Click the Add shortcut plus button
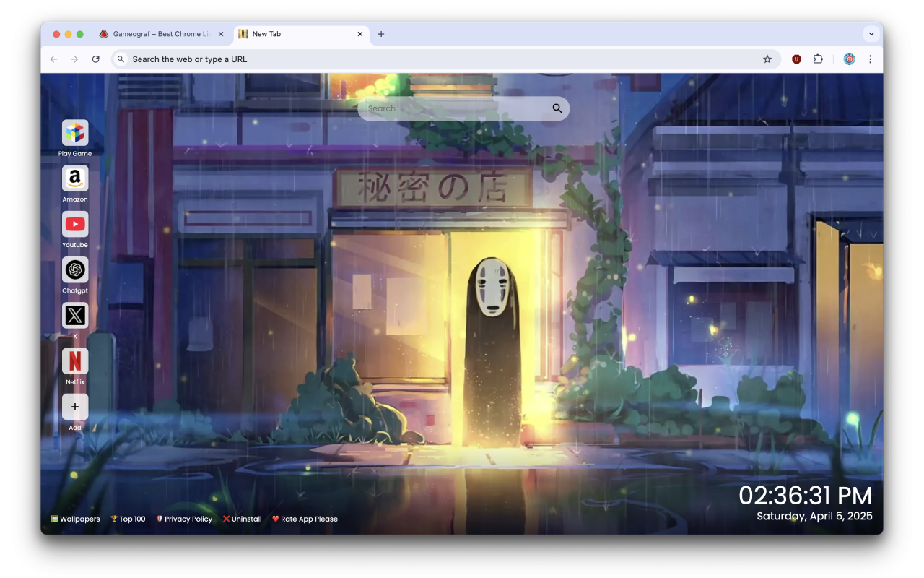This screenshot has height=578, width=924. [75, 407]
